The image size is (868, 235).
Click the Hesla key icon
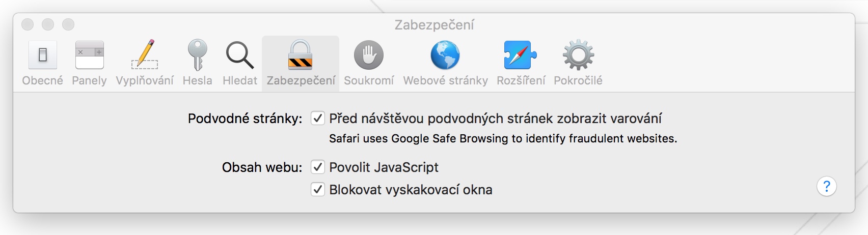click(197, 55)
